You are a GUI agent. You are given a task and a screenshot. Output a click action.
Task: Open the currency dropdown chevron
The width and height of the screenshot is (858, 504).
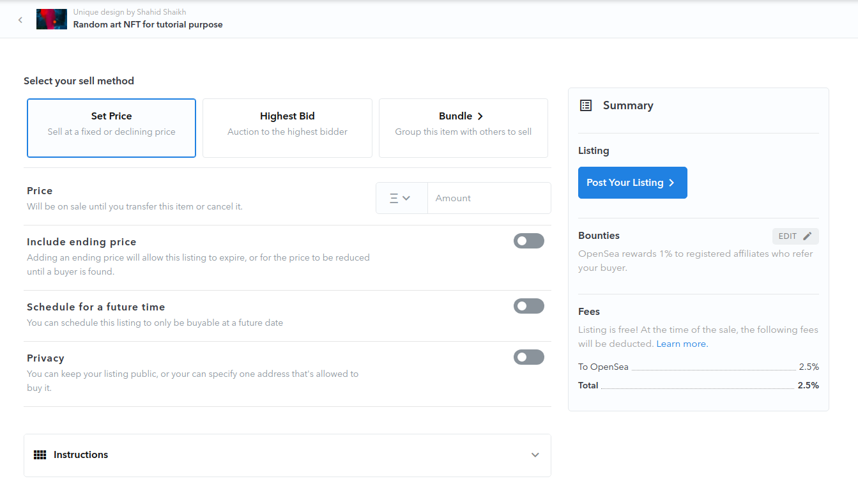click(406, 198)
